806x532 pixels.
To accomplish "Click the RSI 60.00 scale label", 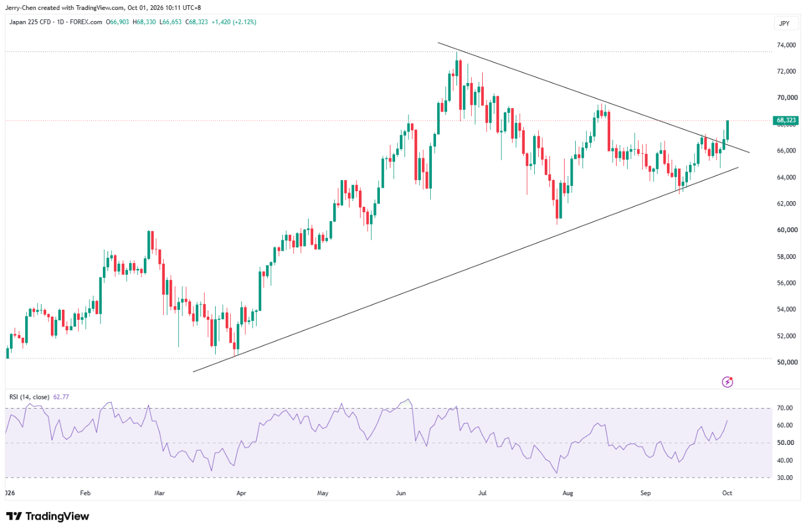I will 785,426.
